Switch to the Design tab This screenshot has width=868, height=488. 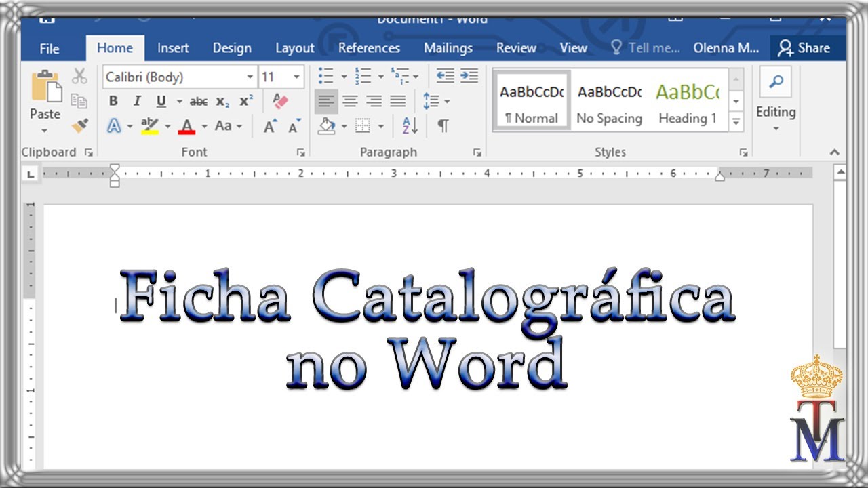click(232, 48)
